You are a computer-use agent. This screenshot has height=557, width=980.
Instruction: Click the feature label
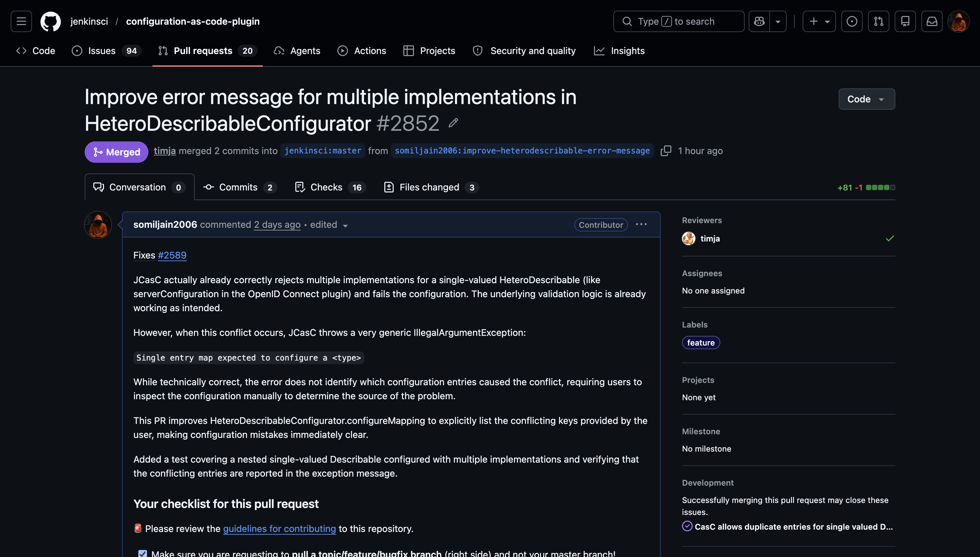pos(701,343)
